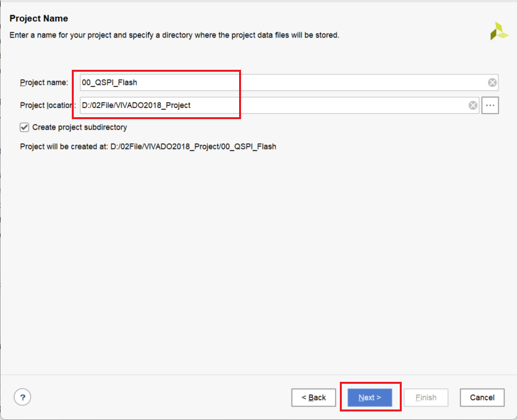Clear the Project location field
The width and height of the screenshot is (517, 420).
pos(473,105)
